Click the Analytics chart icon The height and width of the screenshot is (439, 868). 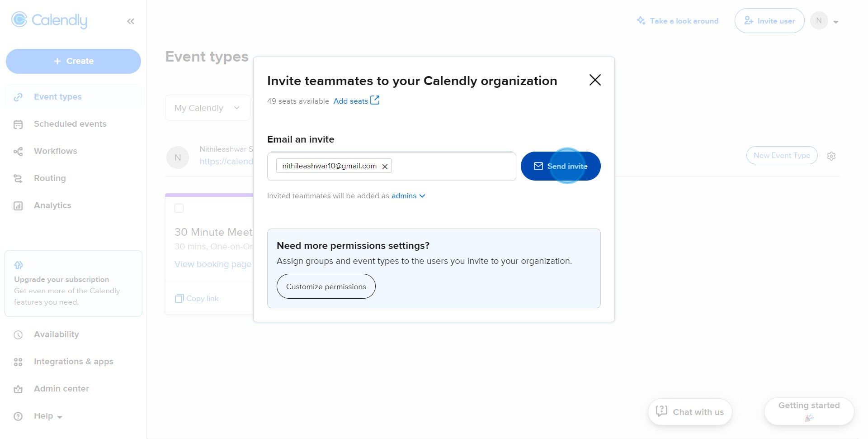point(18,206)
